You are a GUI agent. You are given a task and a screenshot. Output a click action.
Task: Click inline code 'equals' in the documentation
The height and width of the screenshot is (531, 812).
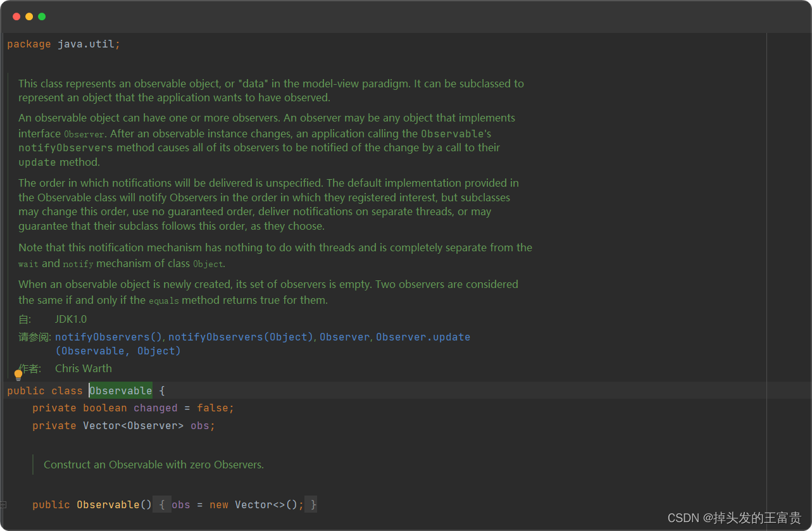[164, 301]
